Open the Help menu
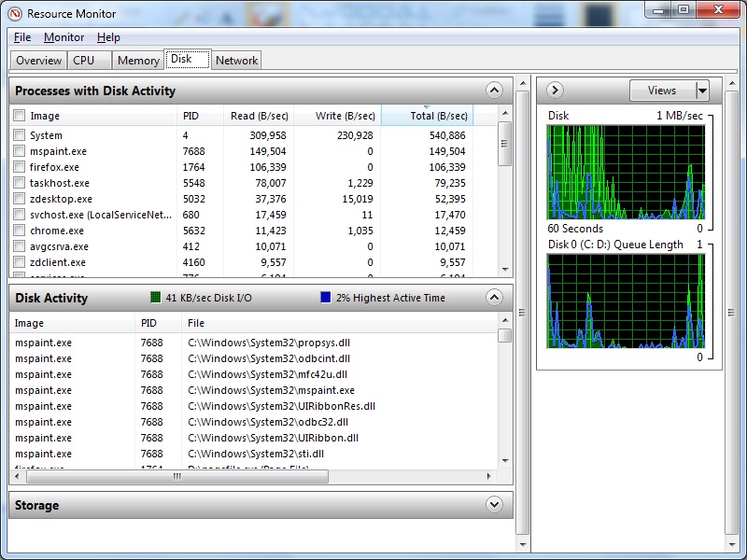Screen dimensions: 747x560 pyautogui.click(x=108, y=37)
